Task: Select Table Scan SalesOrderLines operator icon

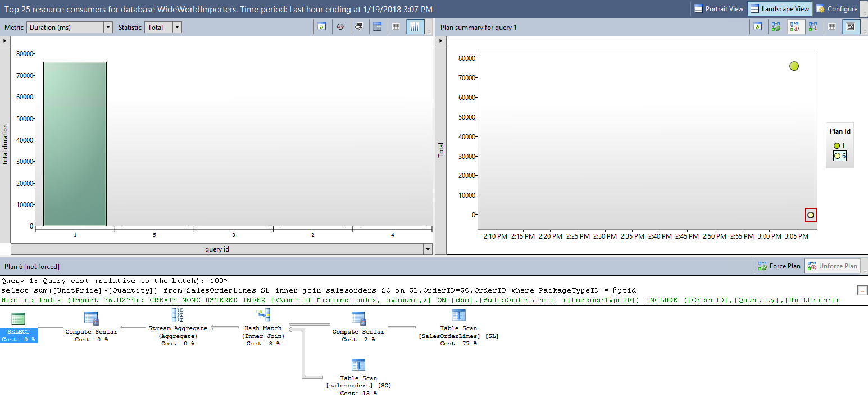Action: coord(459,316)
